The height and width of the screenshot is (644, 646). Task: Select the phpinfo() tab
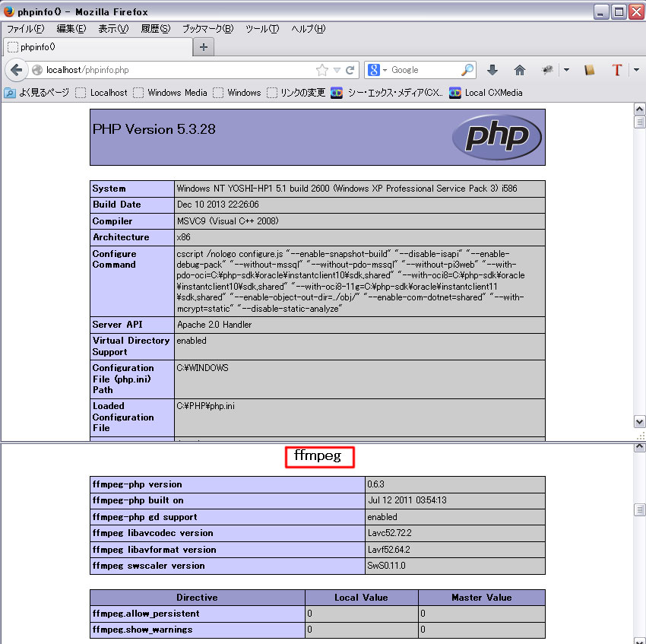(98, 47)
